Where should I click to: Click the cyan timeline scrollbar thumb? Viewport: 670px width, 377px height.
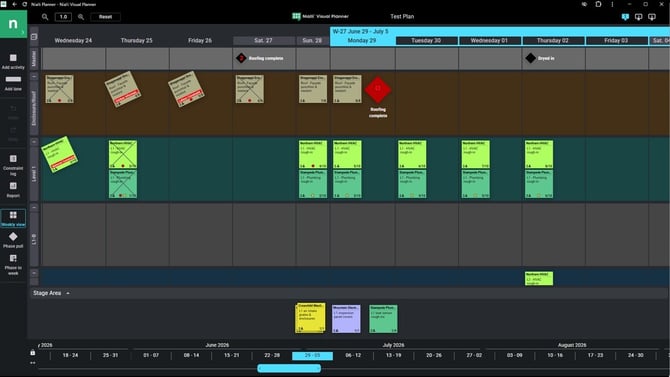click(x=289, y=368)
